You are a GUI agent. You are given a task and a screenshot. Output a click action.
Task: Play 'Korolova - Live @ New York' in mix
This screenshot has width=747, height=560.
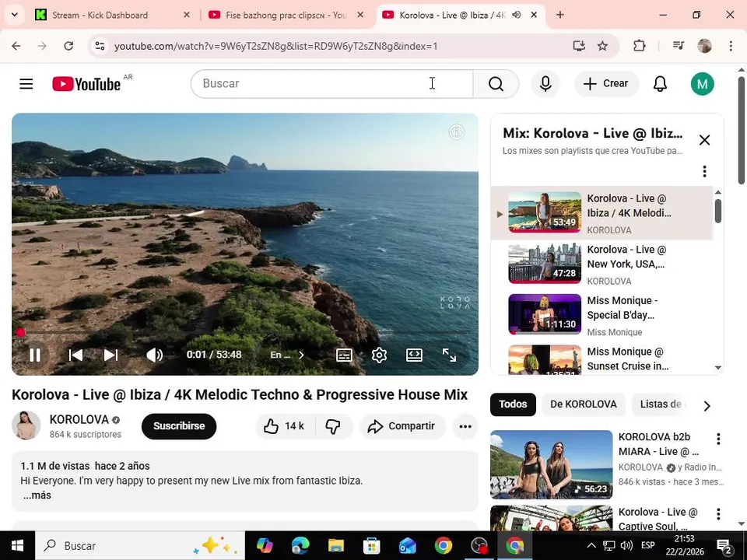[x=601, y=264]
